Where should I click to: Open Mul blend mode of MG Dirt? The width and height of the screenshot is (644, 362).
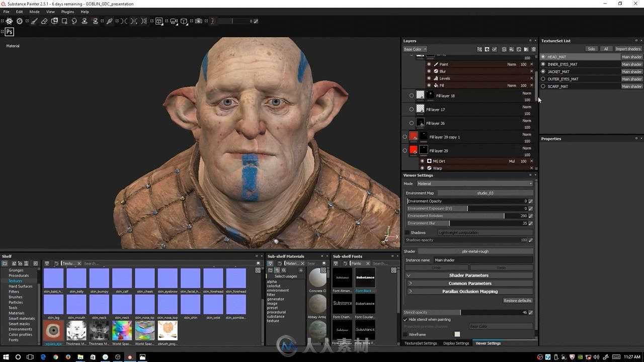[x=511, y=161]
